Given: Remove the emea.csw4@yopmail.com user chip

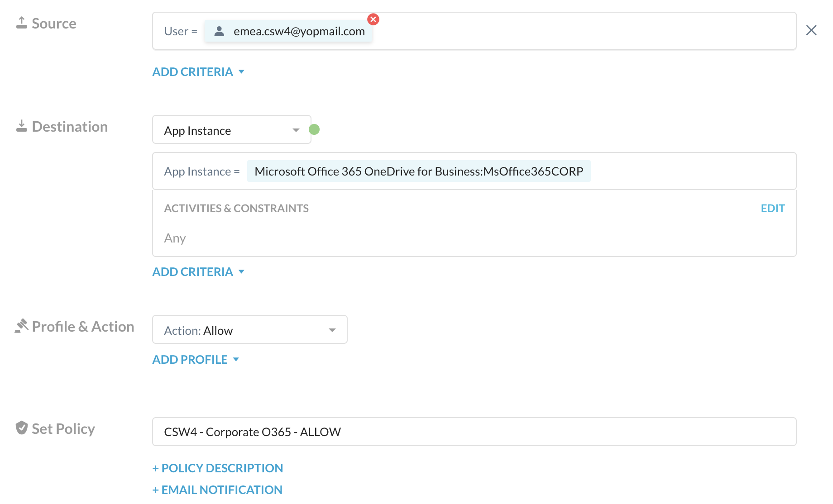Looking at the screenshot, I should tap(373, 19).
